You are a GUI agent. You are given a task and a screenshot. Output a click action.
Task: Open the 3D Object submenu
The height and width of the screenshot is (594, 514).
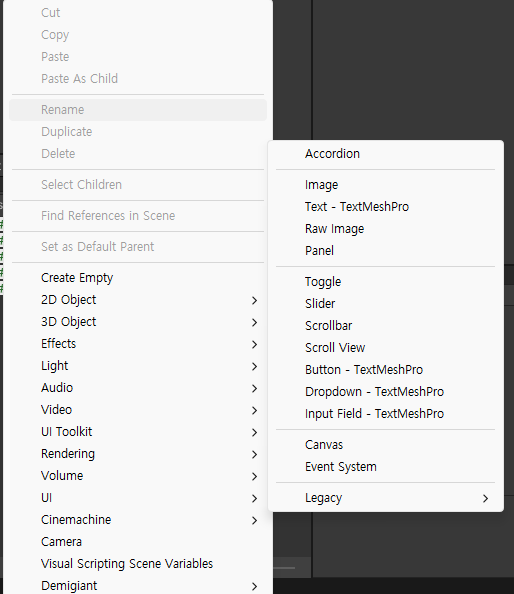tap(138, 322)
